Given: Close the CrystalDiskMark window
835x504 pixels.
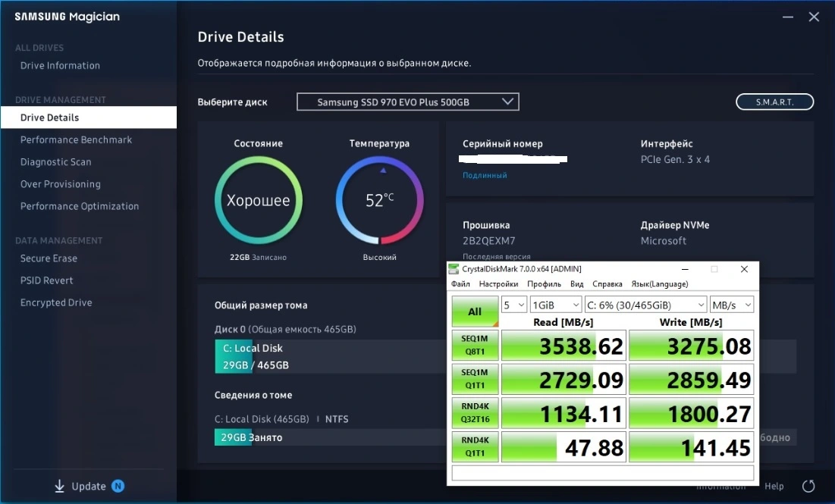Looking at the screenshot, I should pyautogui.click(x=745, y=269).
